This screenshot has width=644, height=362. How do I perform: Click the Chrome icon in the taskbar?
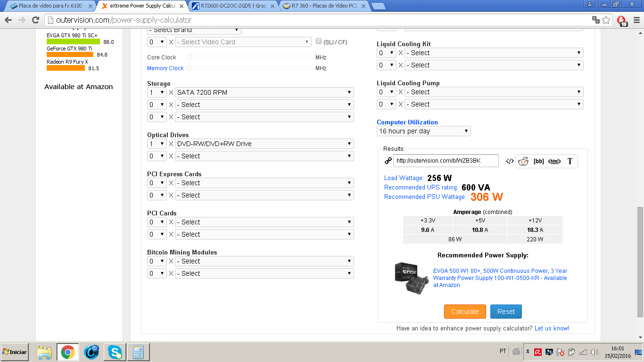point(67,352)
